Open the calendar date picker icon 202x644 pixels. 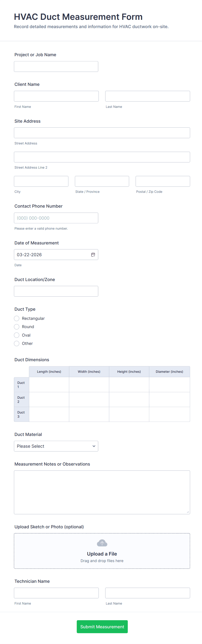[93, 254]
